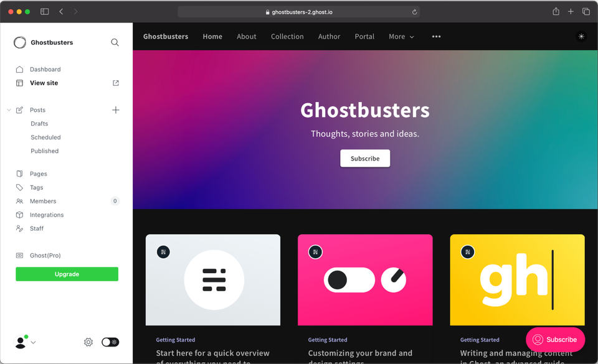Toggle admin dark mode switch
598x364 pixels.
(x=110, y=342)
